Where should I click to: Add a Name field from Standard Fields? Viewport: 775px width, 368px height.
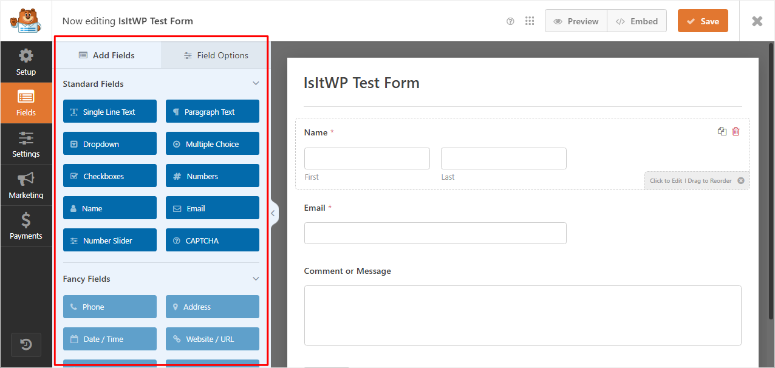pyautogui.click(x=110, y=208)
